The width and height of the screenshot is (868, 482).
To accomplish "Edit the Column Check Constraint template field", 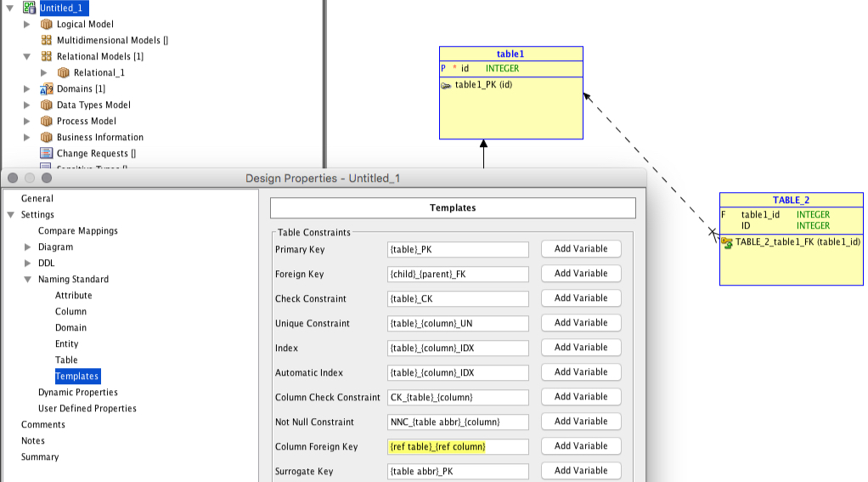I will click(458, 398).
